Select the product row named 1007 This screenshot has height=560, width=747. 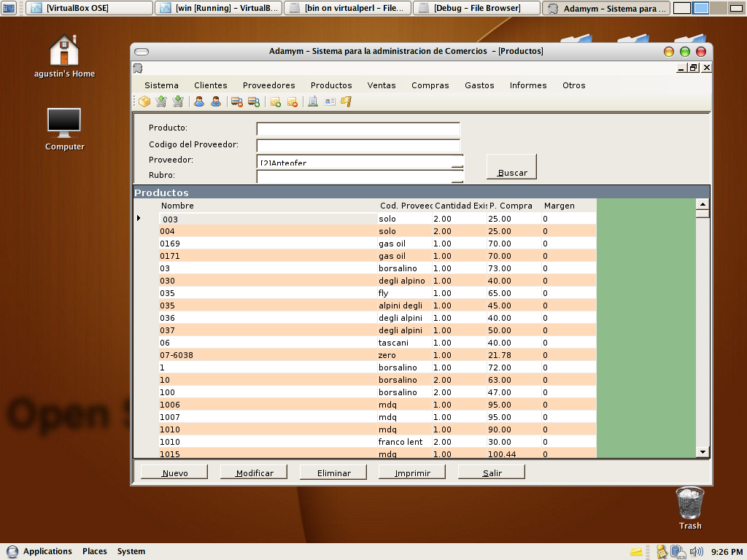click(377, 416)
